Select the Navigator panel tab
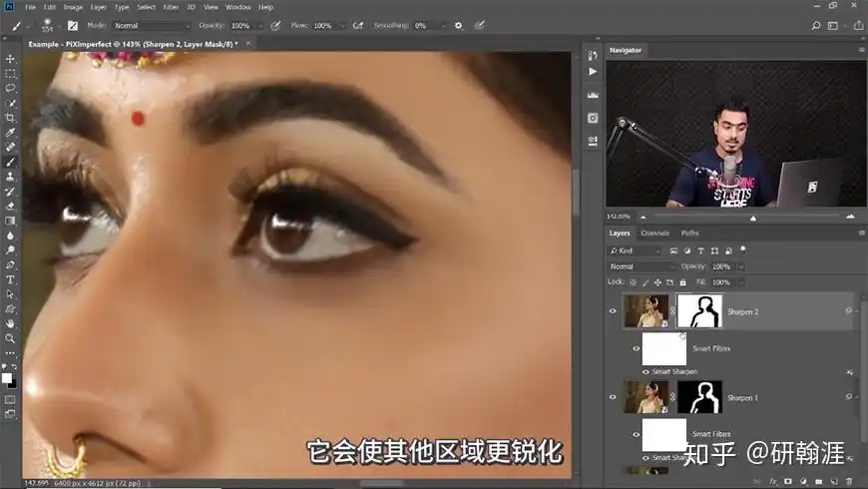This screenshot has width=868, height=489. pos(626,50)
